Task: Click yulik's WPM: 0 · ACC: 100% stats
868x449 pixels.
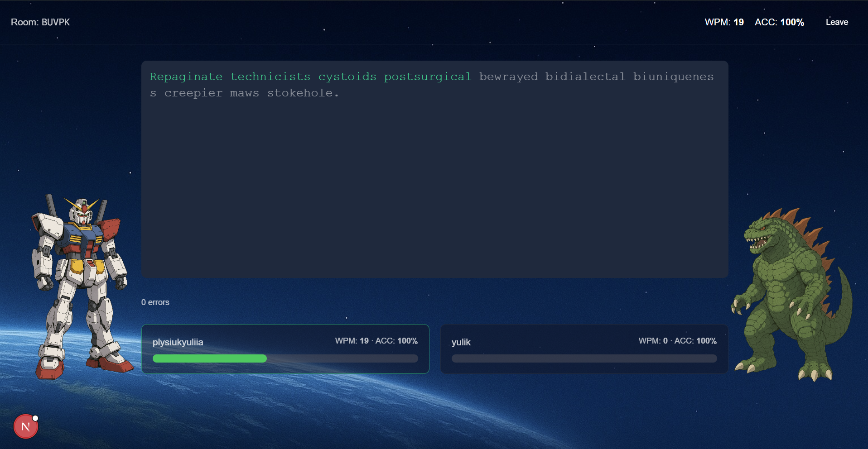Action: pyautogui.click(x=678, y=341)
